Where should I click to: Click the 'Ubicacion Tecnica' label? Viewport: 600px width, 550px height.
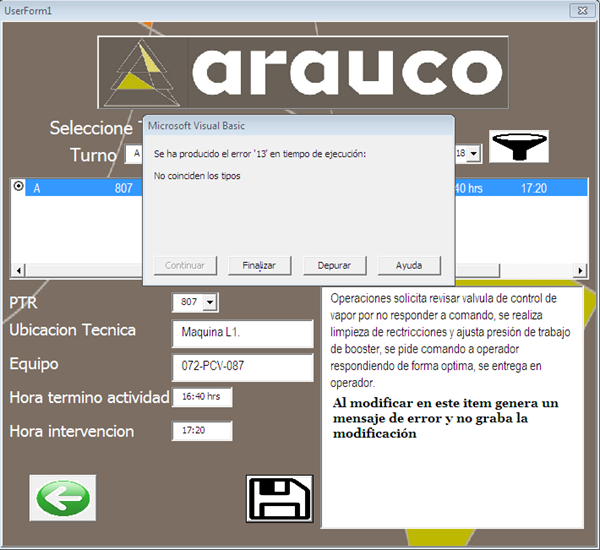(x=72, y=330)
